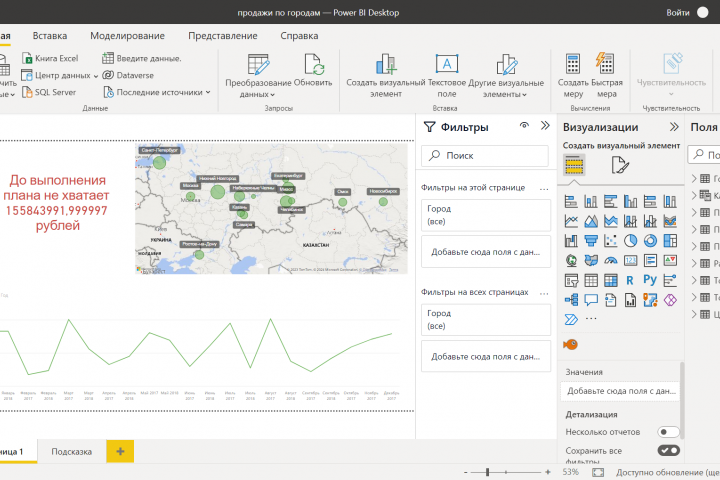Pick the funnel chart visualization icon
720x480 pixels.
pyautogui.click(x=591, y=241)
